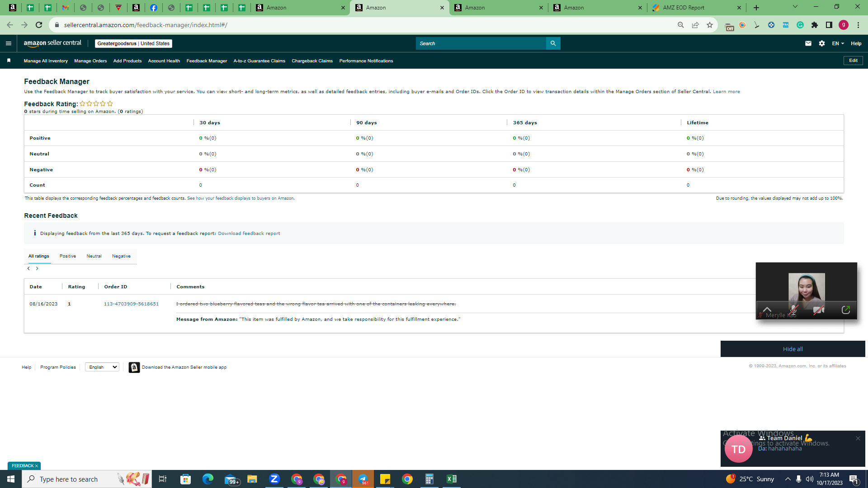868x488 pixels.
Task: Click the Hide all button
Action: [x=793, y=349]
